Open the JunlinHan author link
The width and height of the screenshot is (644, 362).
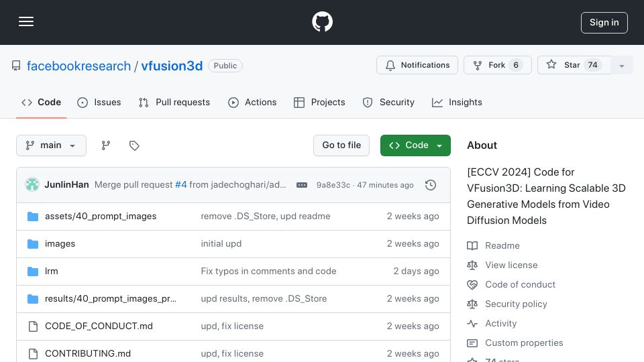(66, 185)
